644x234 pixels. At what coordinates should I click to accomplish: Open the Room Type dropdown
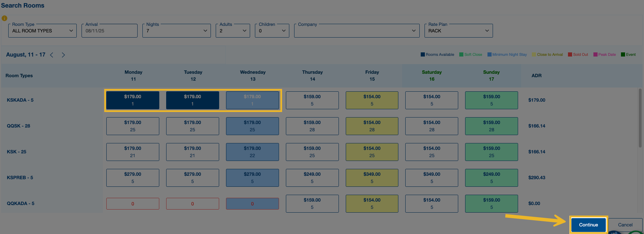[42, 31]
